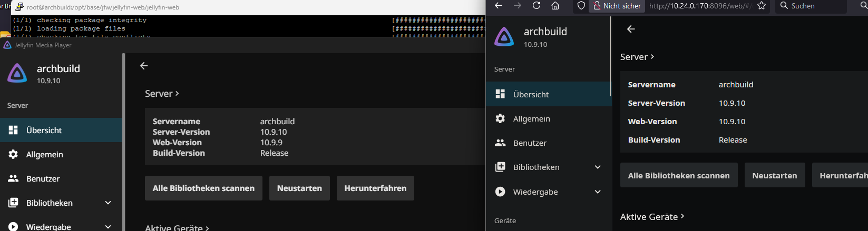Reload the page in the browser
The height and width of the screenshot is (231, 868).
(537, 6)
